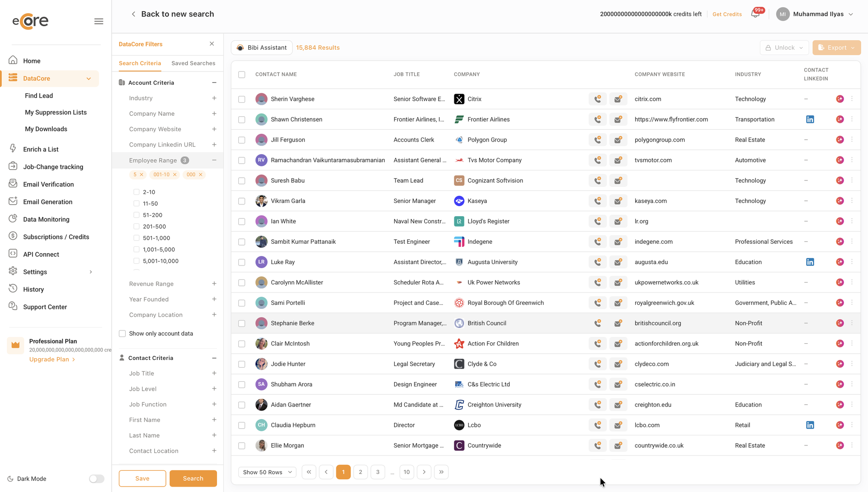Go to the last page of results
Viewport: 868px width, 492px height.
(441, 472)
